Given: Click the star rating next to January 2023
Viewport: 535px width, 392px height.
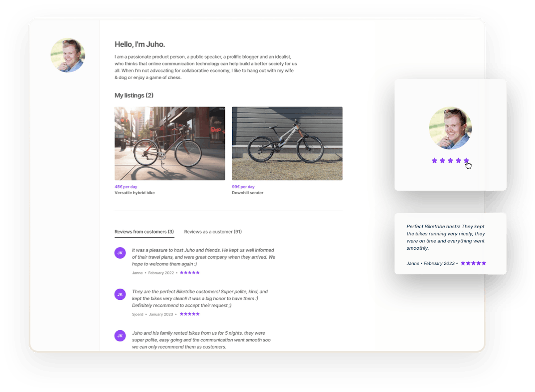Looking at the screenshot, I should pyautogui.click(x=190, y=314).
